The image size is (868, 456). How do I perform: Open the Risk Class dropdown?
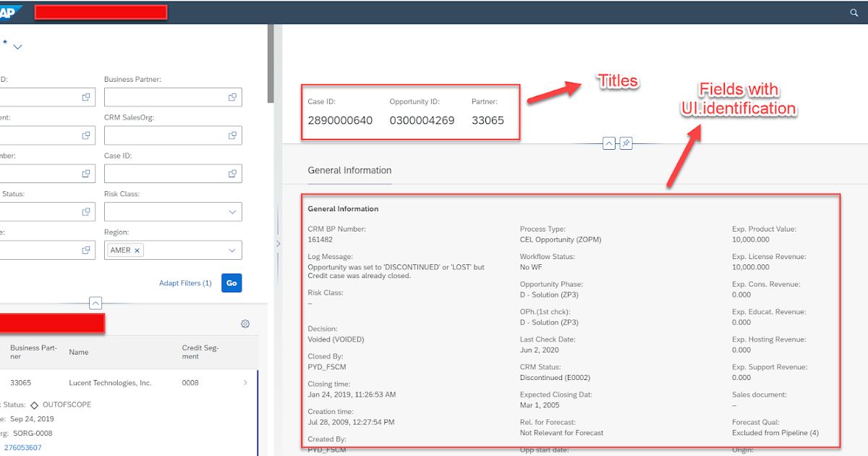pos(231,211)
